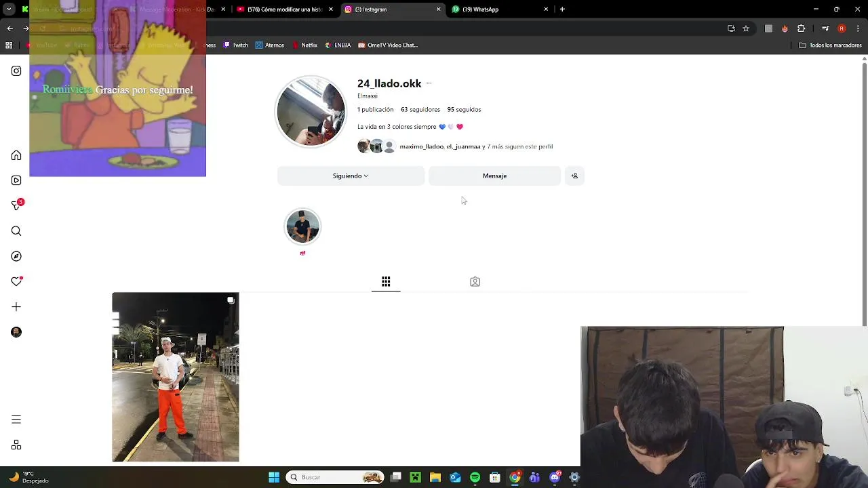868x488 pixels.
Task: Open Instagram search from the sidebar
Action: point(16,231)
